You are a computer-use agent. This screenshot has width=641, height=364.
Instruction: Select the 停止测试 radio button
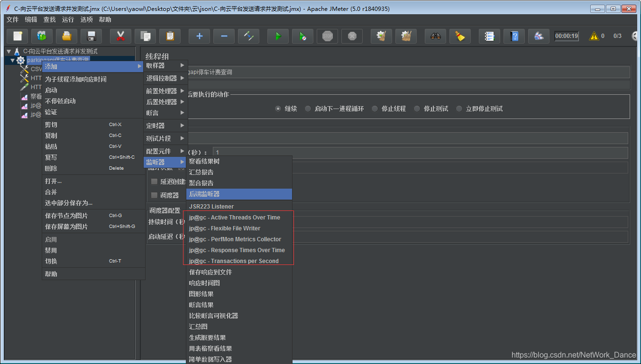pyautogui.click(x=417, y=109)
